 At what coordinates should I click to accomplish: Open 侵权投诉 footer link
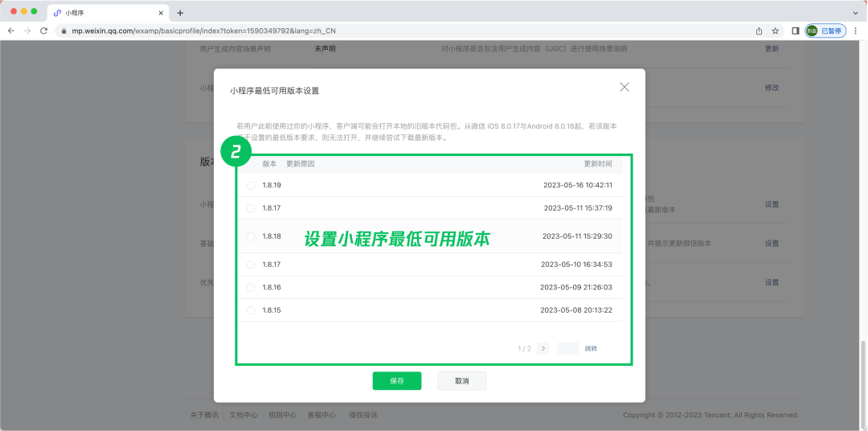(x=363, y=415)
